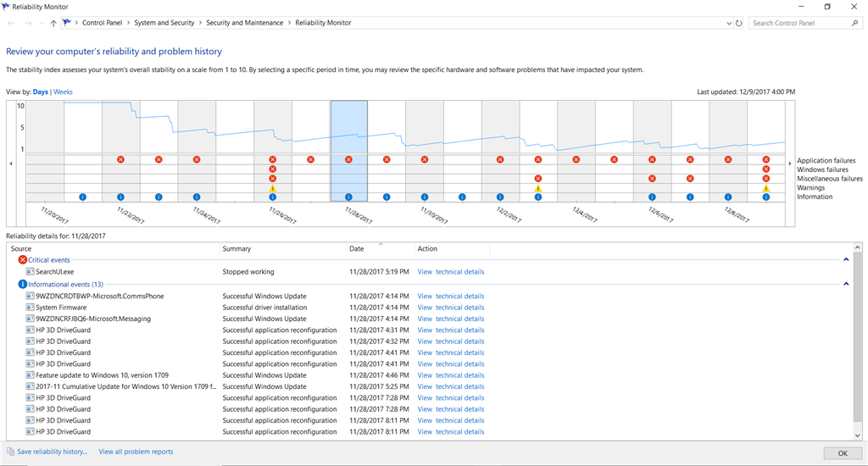Click the warning triangle on 11/26/2017

[x=272, y=189]
